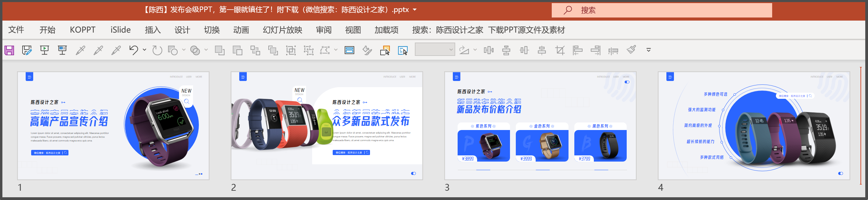The width and height of the screenshot is (868, 200).
Task: Switch to the 插入 tab
Action: (153, 30)
